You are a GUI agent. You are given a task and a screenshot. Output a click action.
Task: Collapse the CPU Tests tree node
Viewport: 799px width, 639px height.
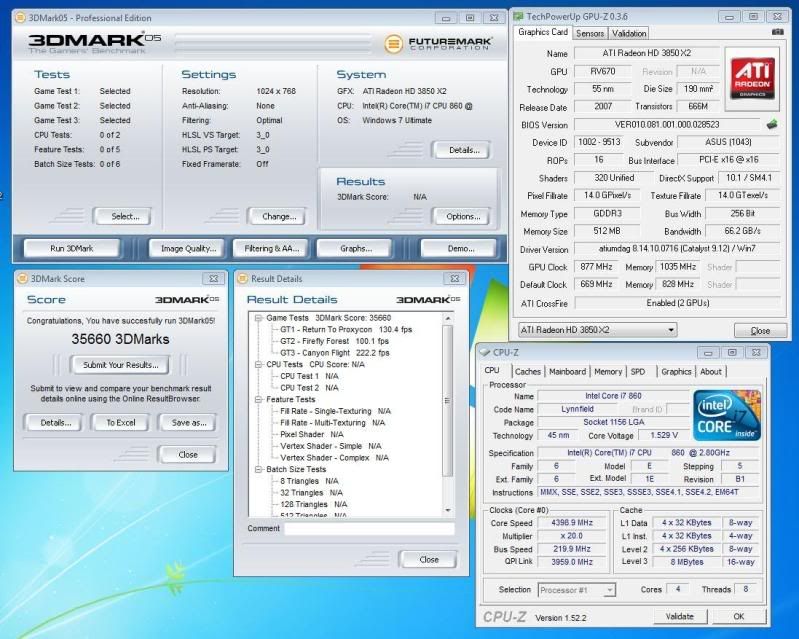tap(258, 364)
